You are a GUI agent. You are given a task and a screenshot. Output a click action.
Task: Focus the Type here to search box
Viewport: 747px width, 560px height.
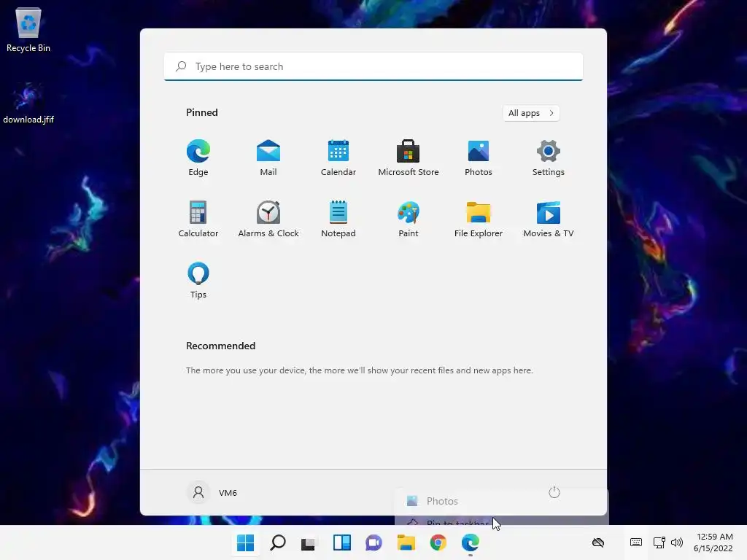373,66
